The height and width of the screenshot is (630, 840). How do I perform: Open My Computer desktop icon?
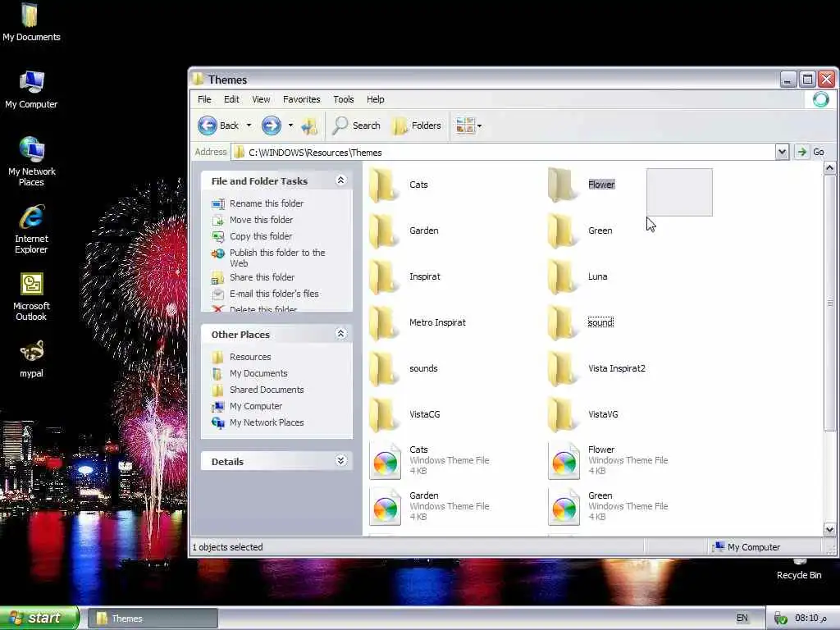[31, 90]
